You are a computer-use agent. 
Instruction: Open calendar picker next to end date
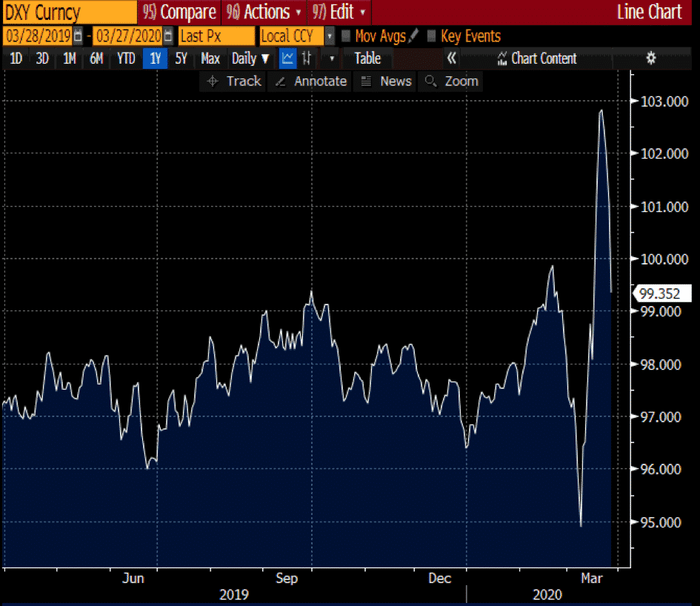168,36
